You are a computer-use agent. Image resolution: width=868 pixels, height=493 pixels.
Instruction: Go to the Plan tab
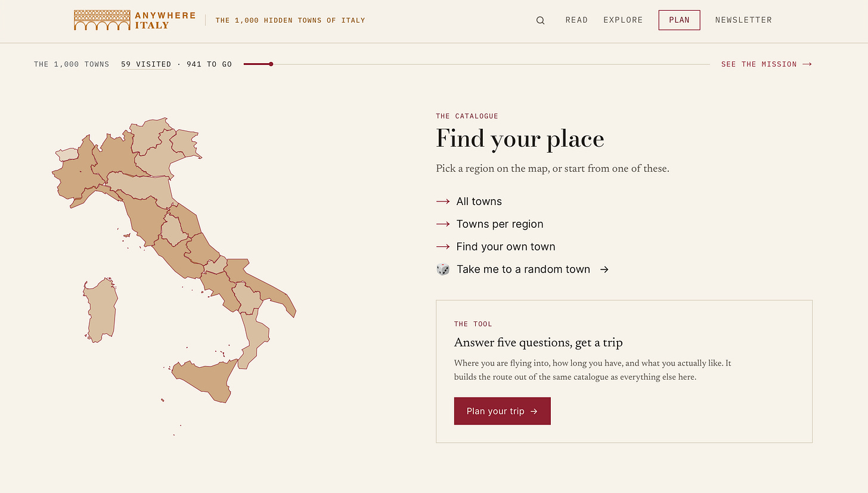(679, 20)
